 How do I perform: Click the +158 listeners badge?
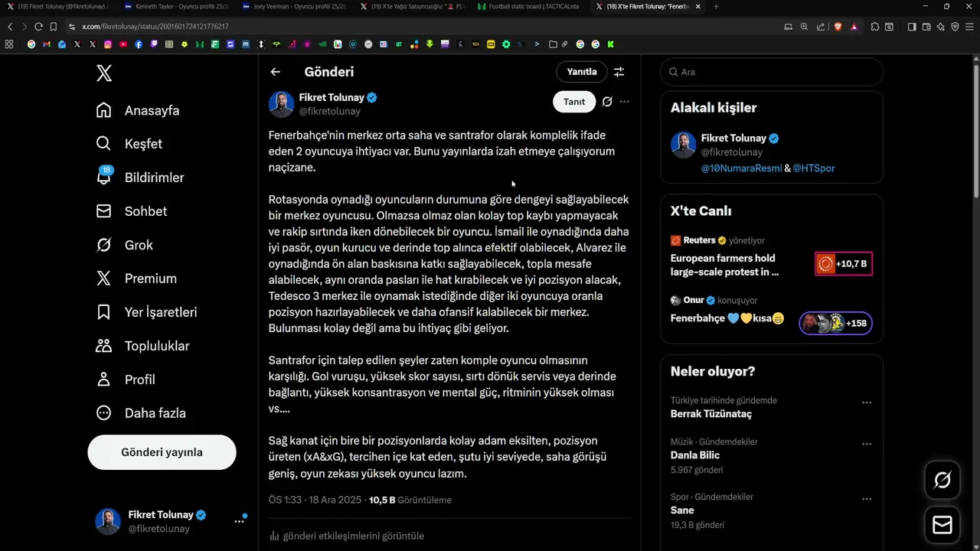836,323
